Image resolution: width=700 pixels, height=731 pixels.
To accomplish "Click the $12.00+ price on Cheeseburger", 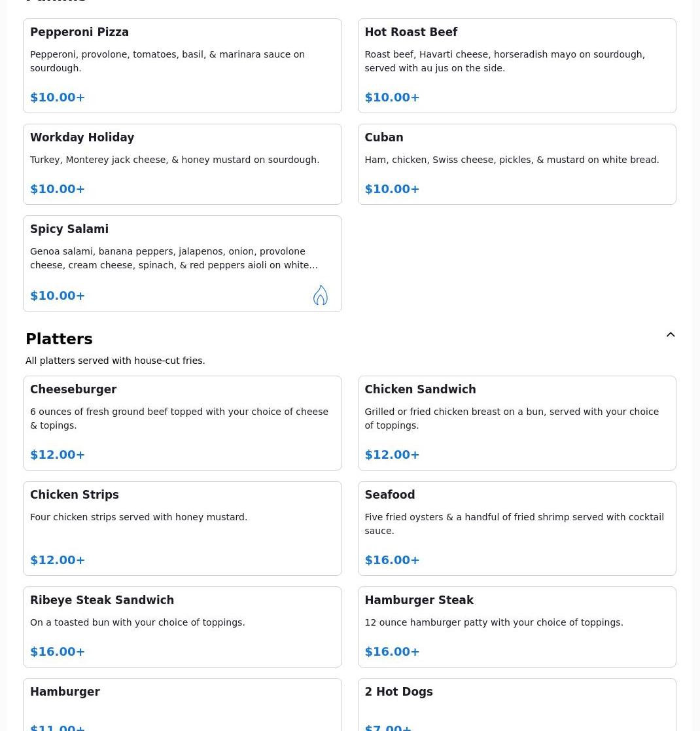I will 58,455.
